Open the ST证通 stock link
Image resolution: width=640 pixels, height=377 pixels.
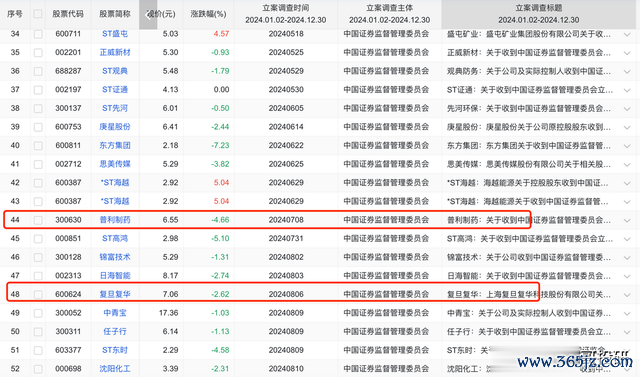(x=115, y=89)
